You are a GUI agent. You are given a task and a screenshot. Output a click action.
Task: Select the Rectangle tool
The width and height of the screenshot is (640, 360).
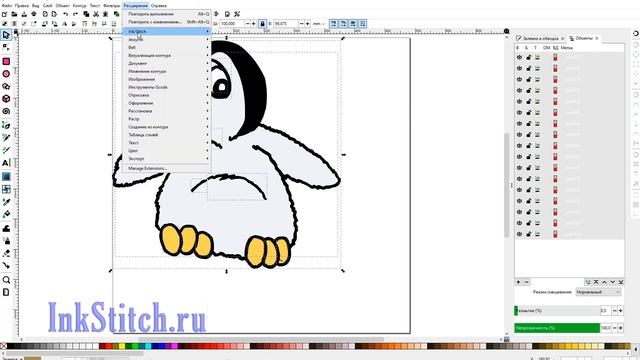[x=6, y=62]
